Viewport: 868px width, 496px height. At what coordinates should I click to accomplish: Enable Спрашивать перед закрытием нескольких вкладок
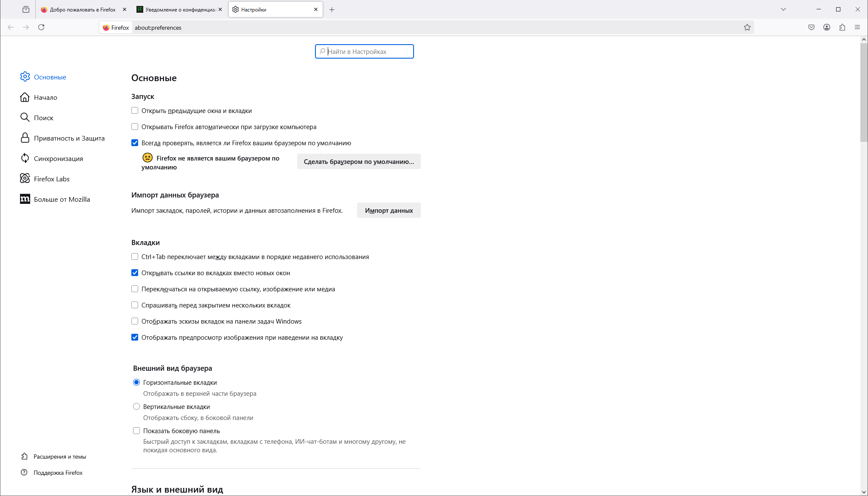click(x=135, y=305)
